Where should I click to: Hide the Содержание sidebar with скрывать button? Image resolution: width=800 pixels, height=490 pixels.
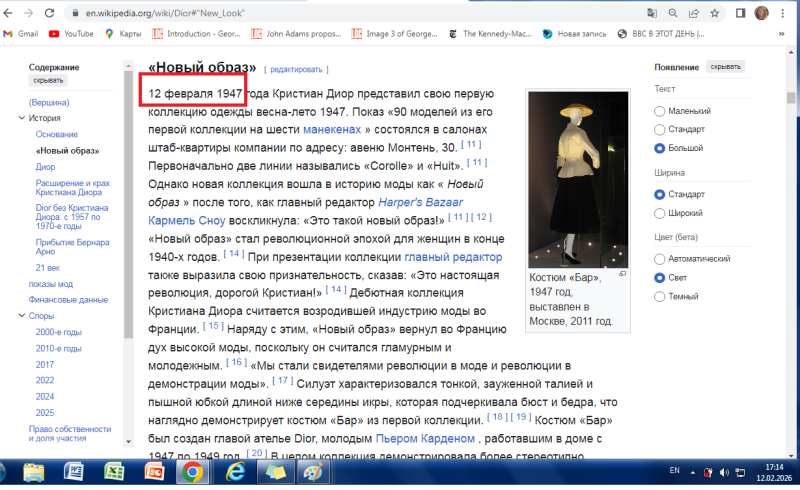[x=47, y=81]
